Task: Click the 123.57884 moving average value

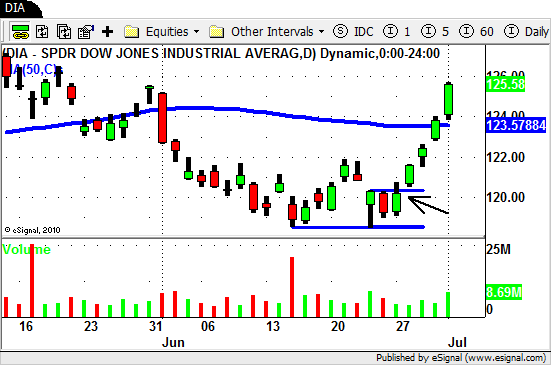Action: pos(516,125)
